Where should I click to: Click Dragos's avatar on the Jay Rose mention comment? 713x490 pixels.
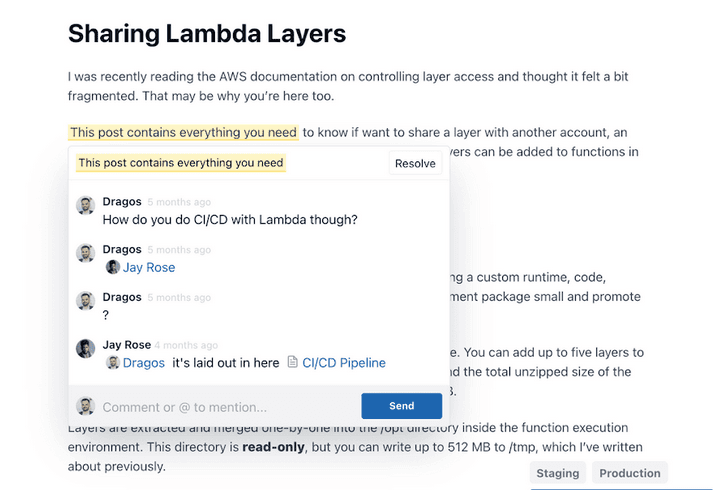coord(85,253)
